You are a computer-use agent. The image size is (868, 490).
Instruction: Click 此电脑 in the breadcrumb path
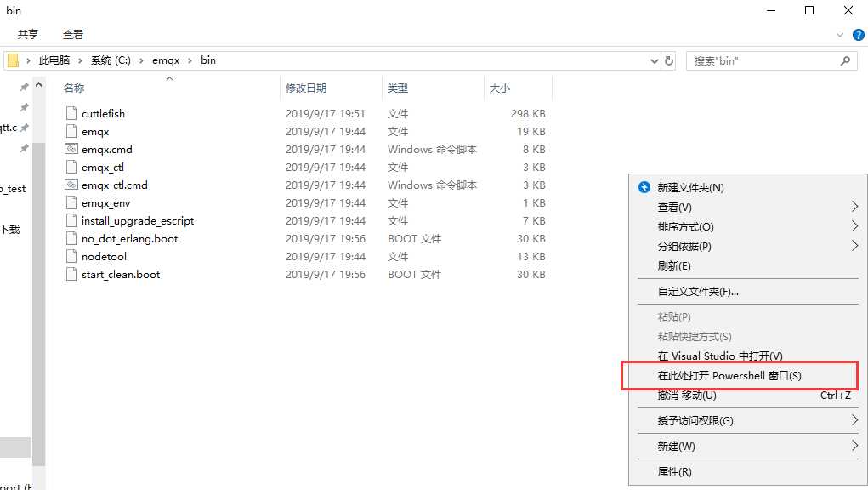tap(54, 60)
